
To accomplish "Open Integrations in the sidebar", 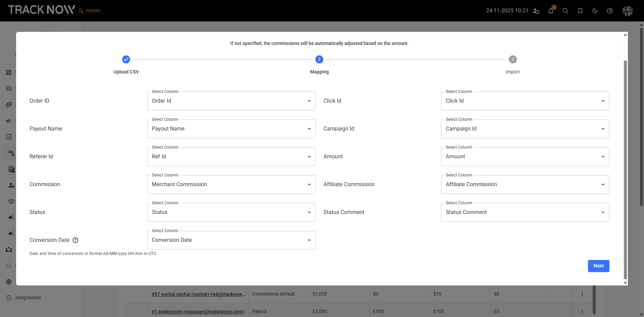I will pos(28,298).
